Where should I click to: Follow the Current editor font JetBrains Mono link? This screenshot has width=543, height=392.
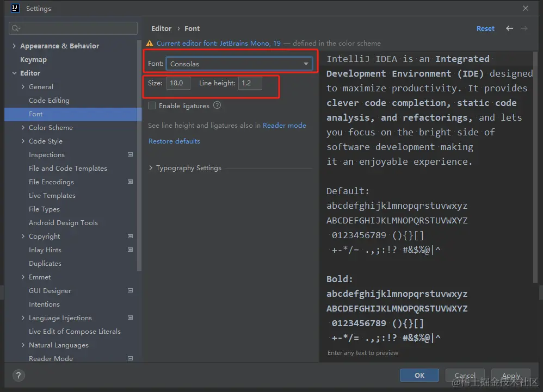point(219,43)
